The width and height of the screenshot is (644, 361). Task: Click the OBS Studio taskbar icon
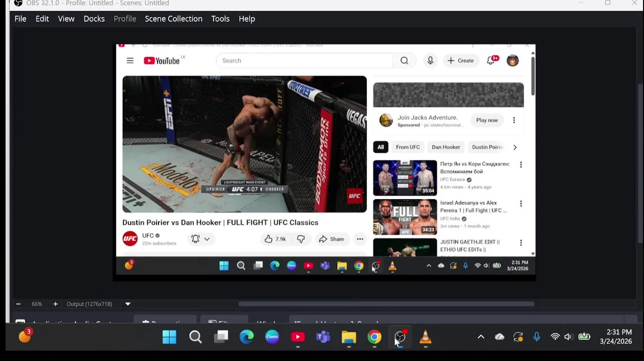(400, 337)
